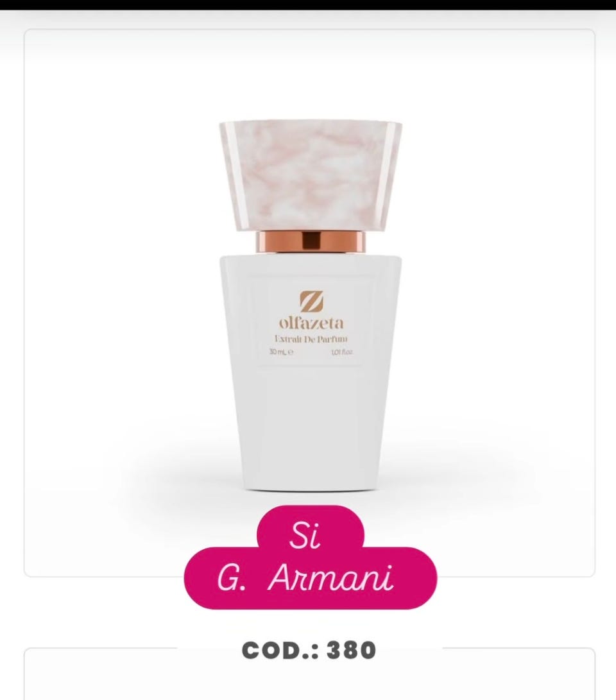Image resolution: width=616 pixels, height=700 pixels.
Task: Tap the pink marble bottle cap
Action: click(311, 175)
